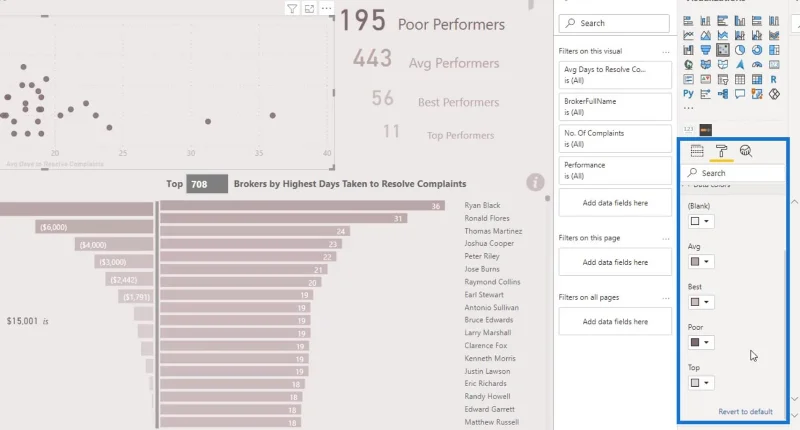
Task: Choose the Gauge visualization icon
Action: (757, 65)
